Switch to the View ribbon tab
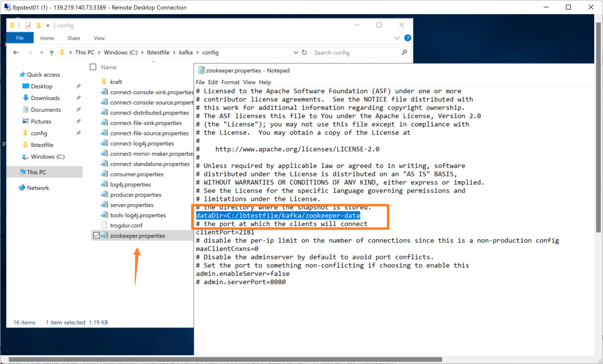603x364 pixels. click(x=99, y=38)
